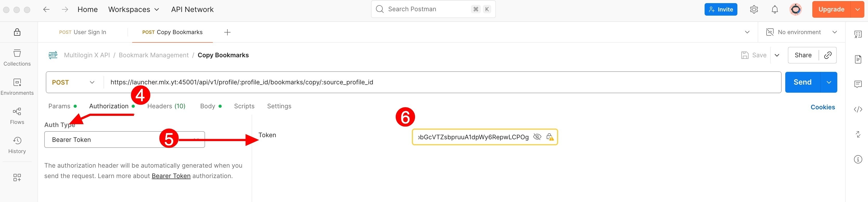
Task: Open the variables panel icon in right sidebar
Action: coord(858,34)
